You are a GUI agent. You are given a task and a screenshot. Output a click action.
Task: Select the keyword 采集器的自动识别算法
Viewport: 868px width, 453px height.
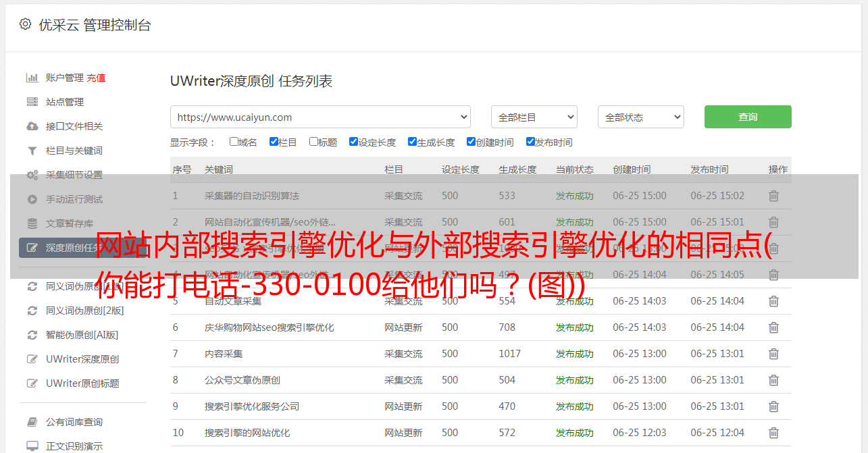pyautogui.click(x=252, y=196)
